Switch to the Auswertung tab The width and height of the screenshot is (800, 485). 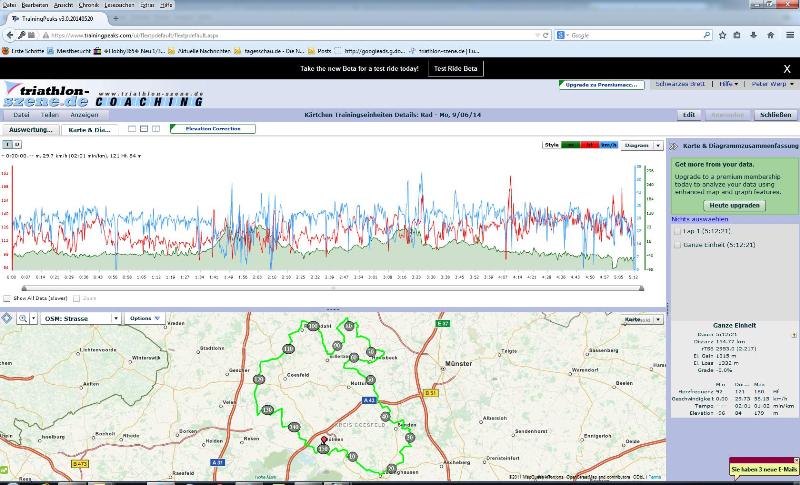pos(31,130)
